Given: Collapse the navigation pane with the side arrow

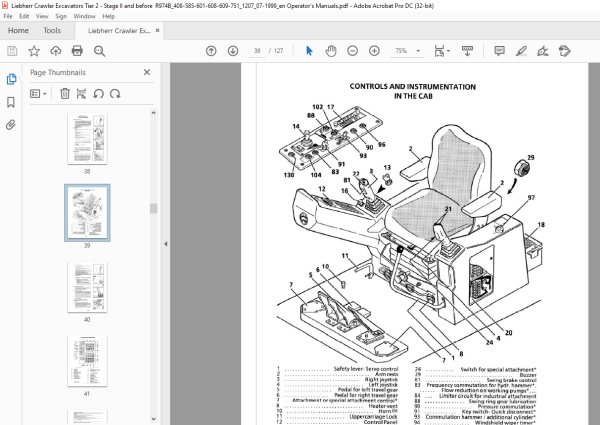Looking at the screenshot, I should pos(166,244).
